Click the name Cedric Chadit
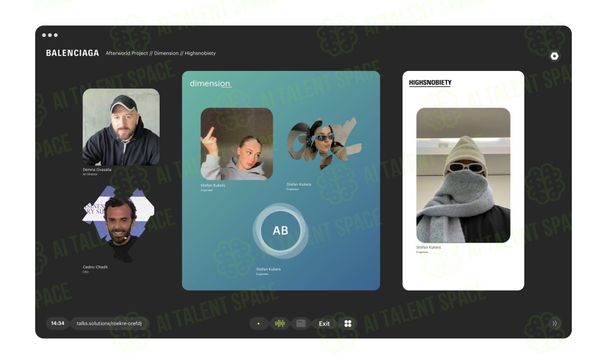The width and height of the screenshot is (607, 364). pos(95,267)
